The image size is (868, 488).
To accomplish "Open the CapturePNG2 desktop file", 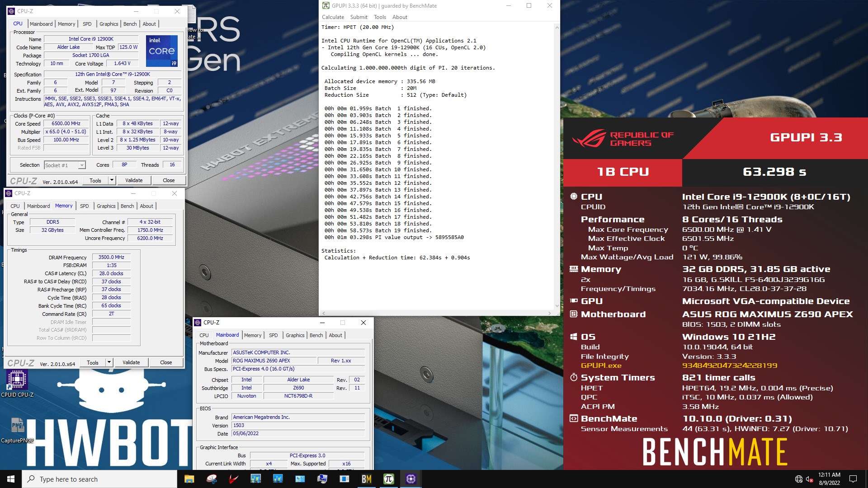I will click(x=17, y=430).
